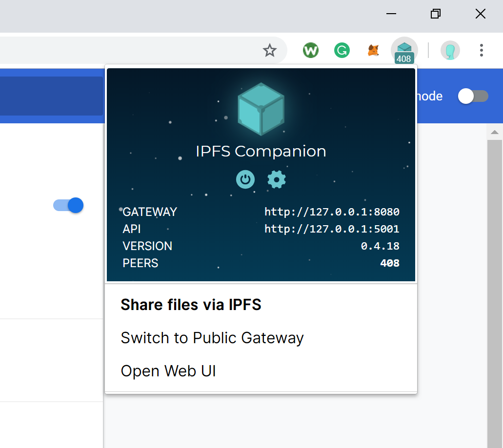This screenshot has height=448, width=503.
Task: Open IPFS Companion settings via gear icon
Action: click(x=276, y=179)
